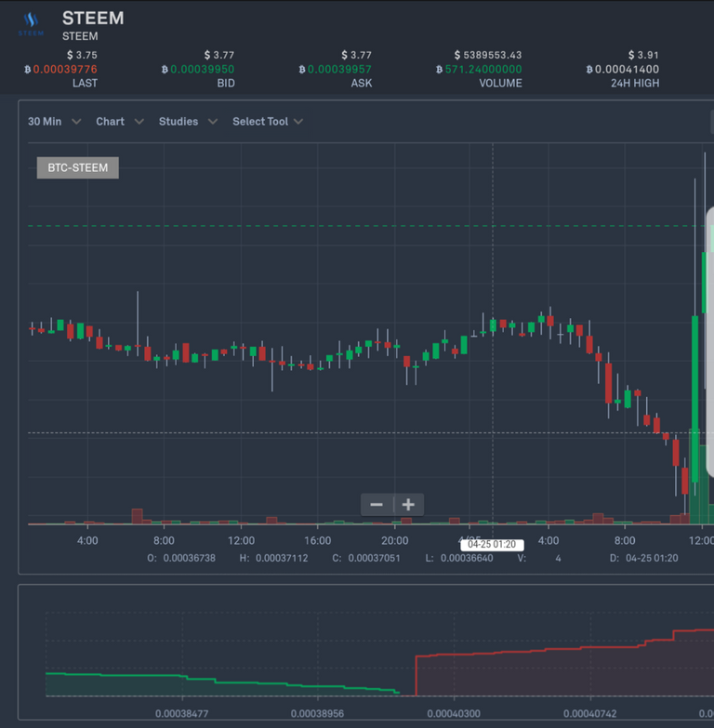
Task: Open the Studies dropdown
Action: [187, 122]
